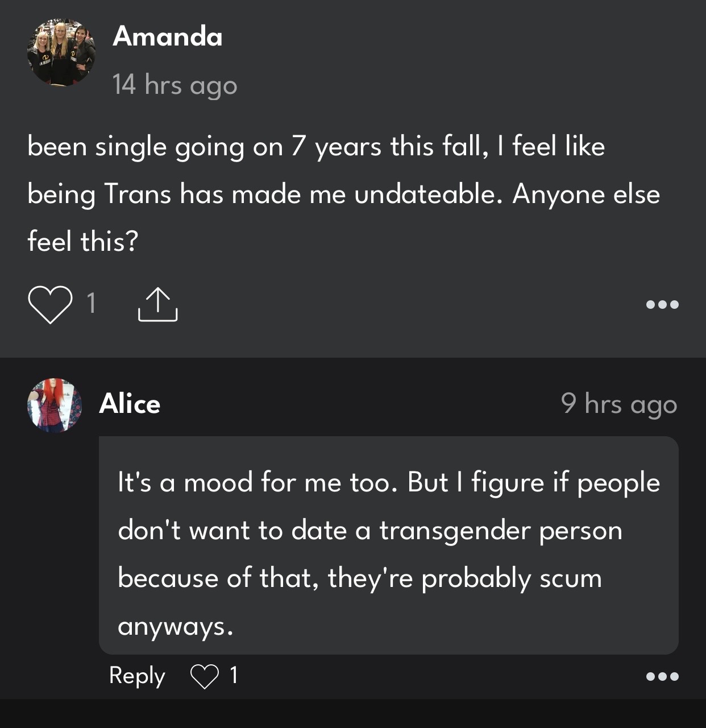This screenshot has width=706, height=728.
Task: Open Alice's profile picture
Action: tap(55, 406)
